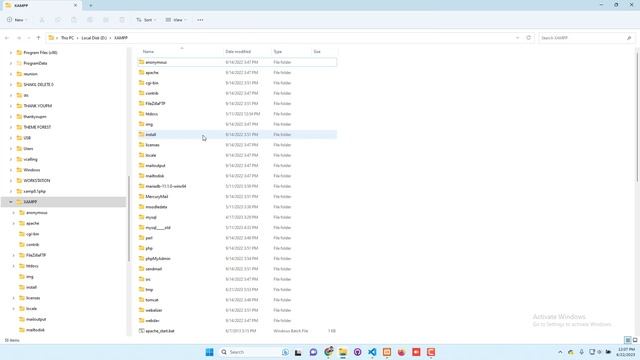Click Local Disk (D:) in breadcrumb
Image resolution: width=640 pixels, height=360 pixels.
click(94, 38)
